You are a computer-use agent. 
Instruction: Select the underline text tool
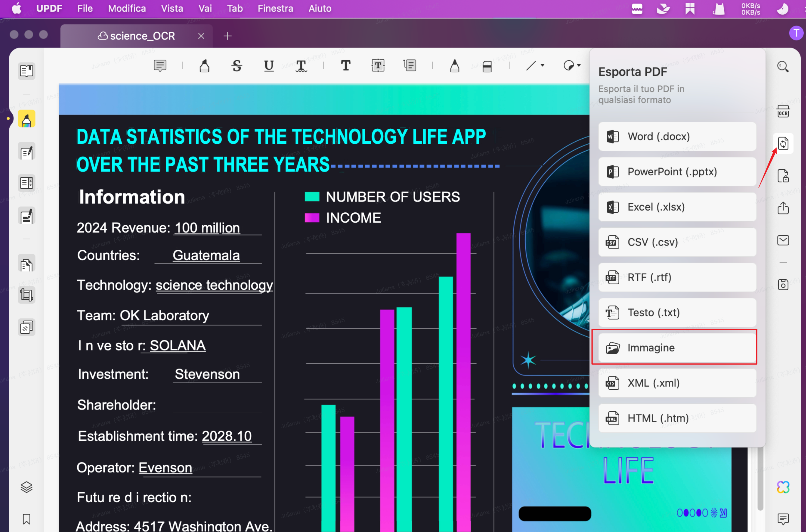pos(269,66)
